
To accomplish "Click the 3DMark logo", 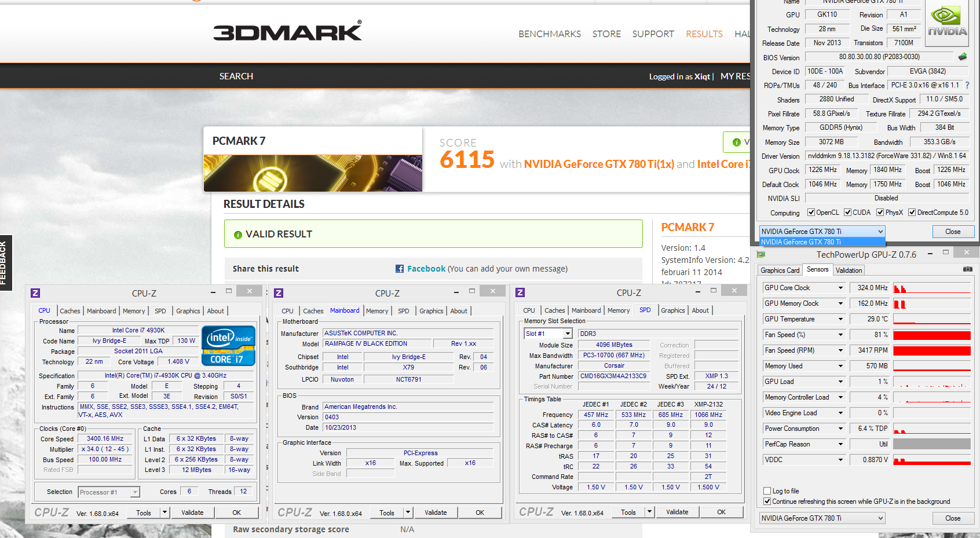I will 287,31.
